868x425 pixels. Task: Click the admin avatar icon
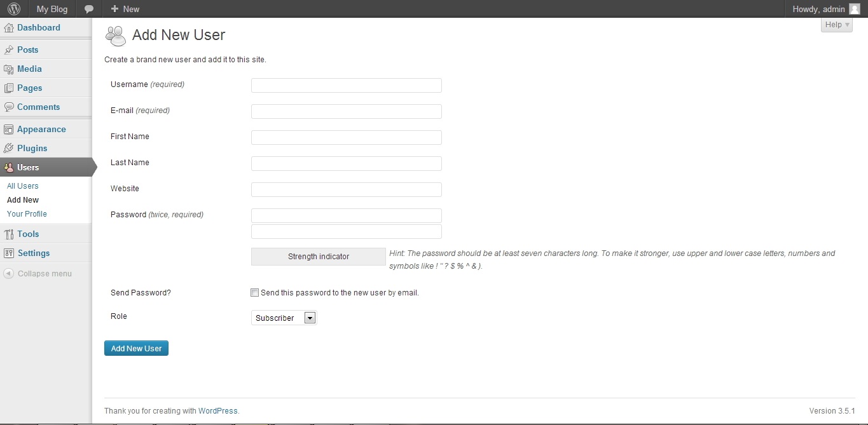pos(855,9)
